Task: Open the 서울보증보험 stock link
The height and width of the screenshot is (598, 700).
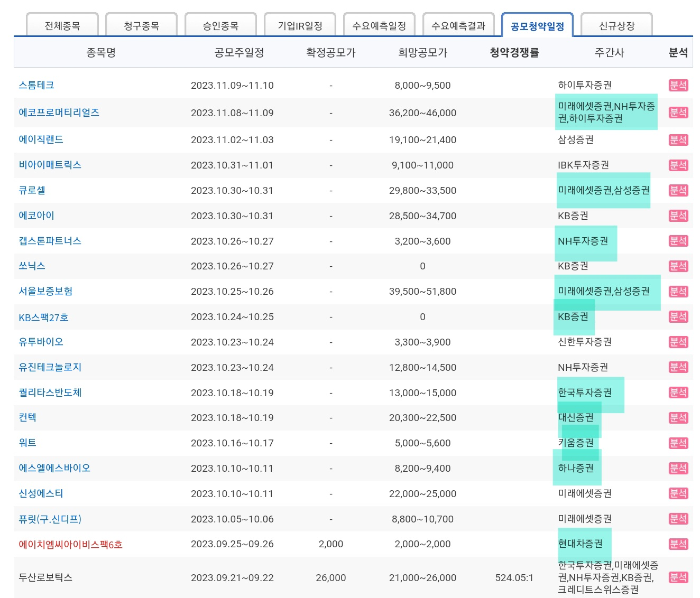Action: pos(45,291)
